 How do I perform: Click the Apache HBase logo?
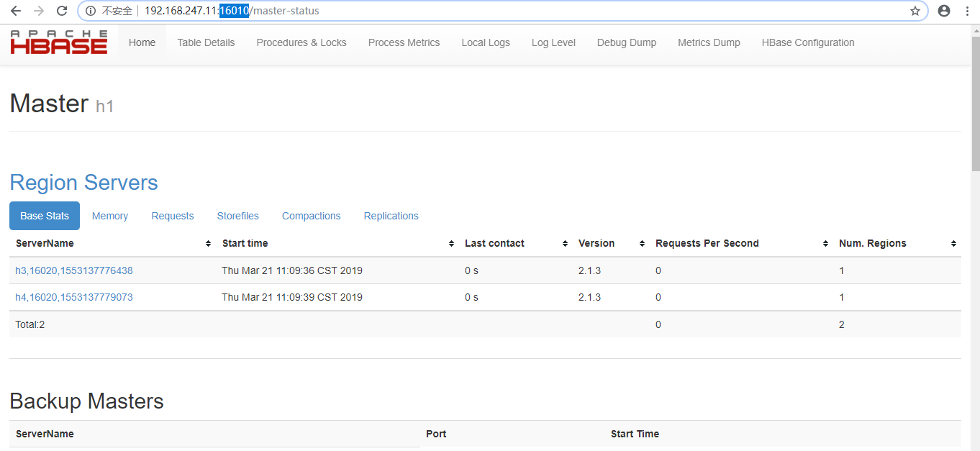[x=59, y=42]
